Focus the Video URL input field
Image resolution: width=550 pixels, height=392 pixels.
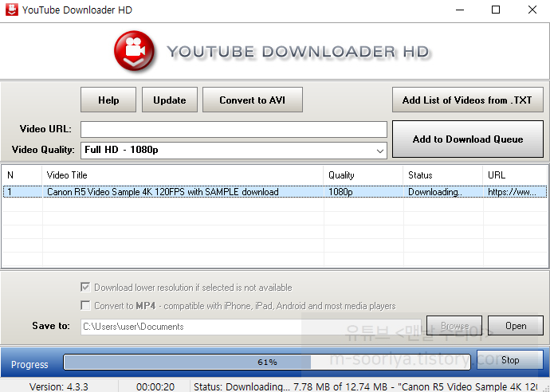coord(234,129)
